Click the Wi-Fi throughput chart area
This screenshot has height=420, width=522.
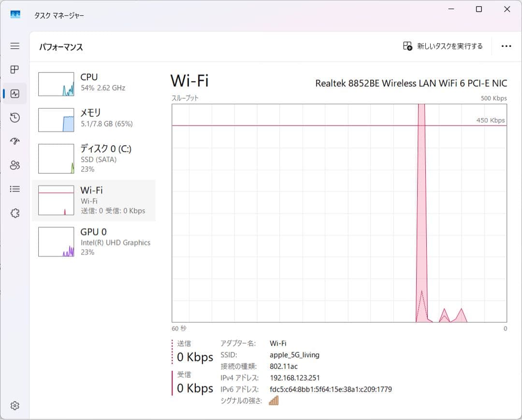point(338,212)
